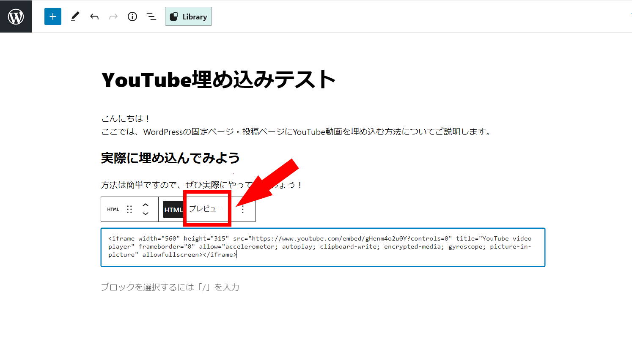The height and width of the screenshot is (364, 632).
Task: Click the こんにちは！ paragraph line
Action: click(x=125, y=118)
